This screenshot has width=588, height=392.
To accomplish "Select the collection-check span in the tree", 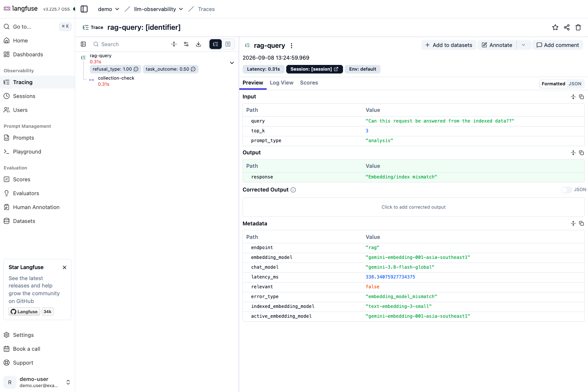I will [x=116, y=81].
